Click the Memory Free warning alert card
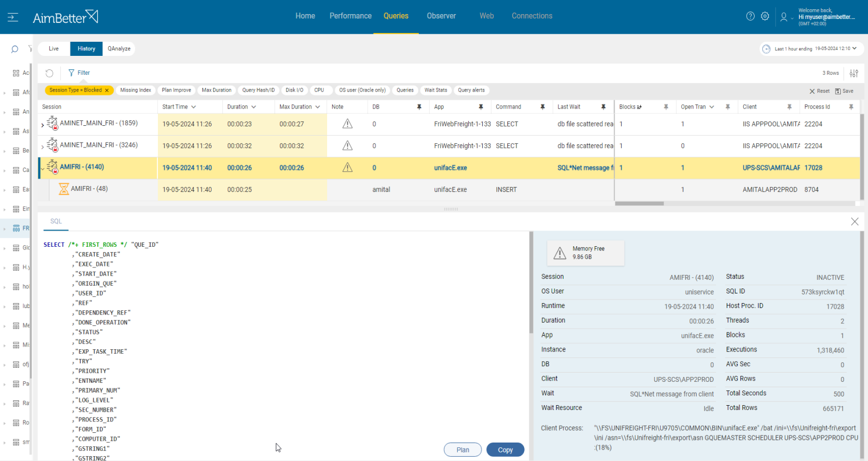The height and width of the screenshot is (461, 868). point(585,253)
